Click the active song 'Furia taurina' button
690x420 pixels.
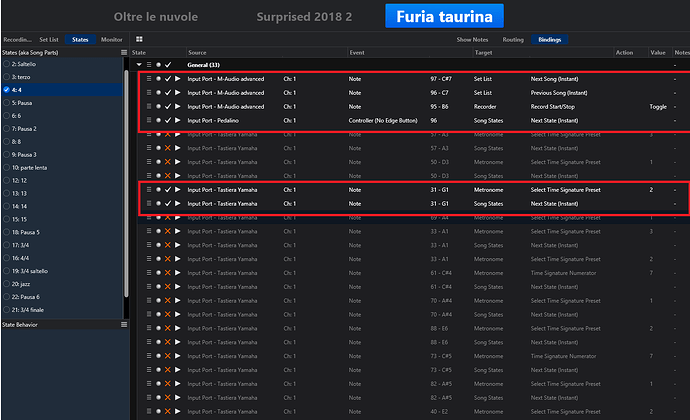click(x=444, y=16)
